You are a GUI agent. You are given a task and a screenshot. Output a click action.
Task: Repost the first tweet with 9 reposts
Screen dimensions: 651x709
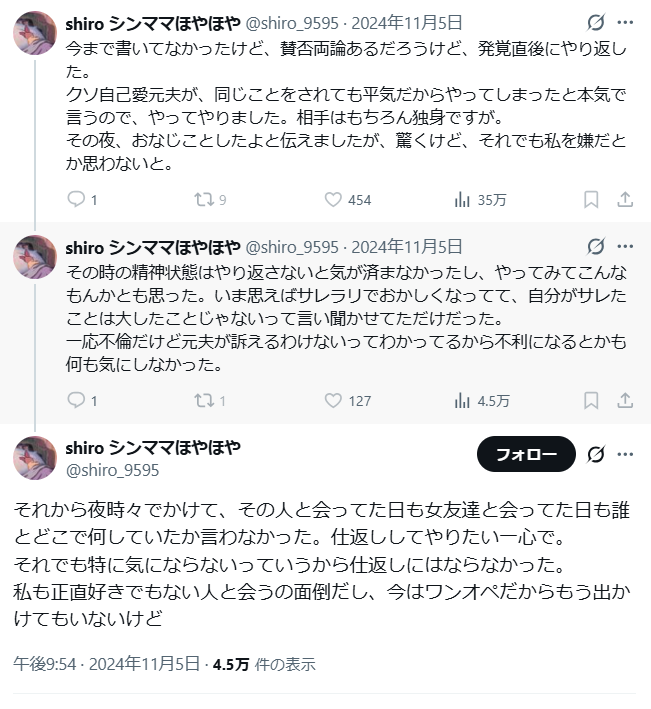coord(204,199)
